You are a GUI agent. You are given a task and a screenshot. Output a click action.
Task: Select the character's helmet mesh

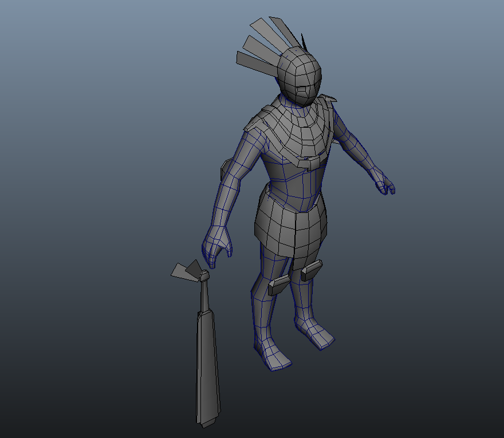(x=301, y=69)
